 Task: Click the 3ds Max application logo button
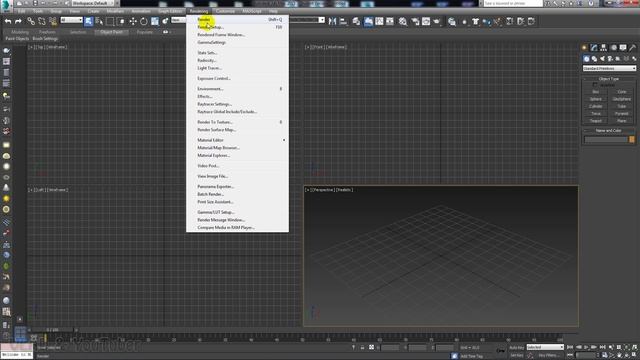[6, 6]
